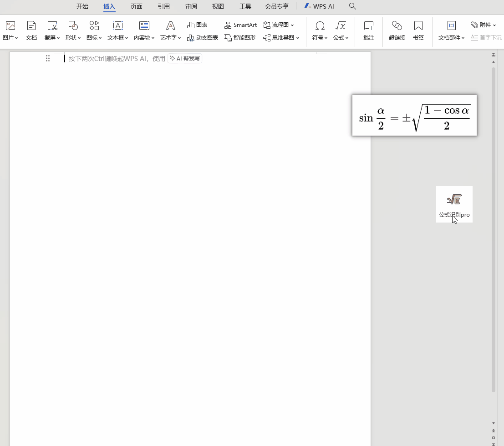Click the AI 帮我写 button
The image size is (504, 446).
point(185,58)
